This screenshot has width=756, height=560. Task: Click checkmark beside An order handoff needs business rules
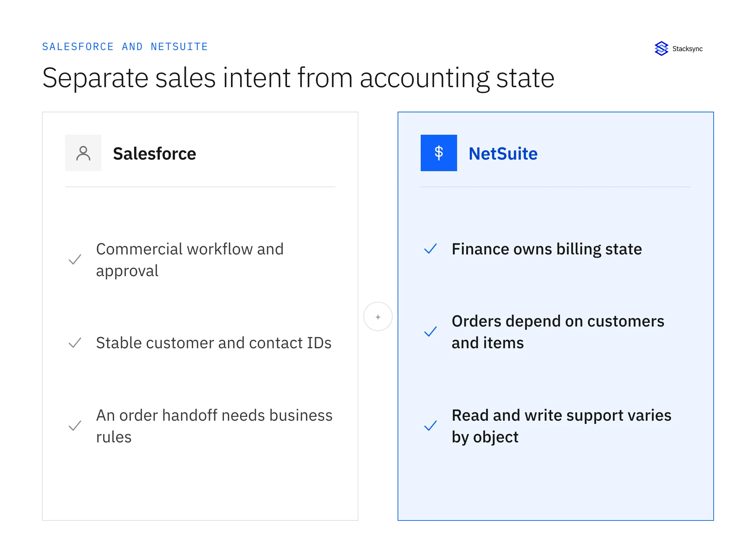(x=75, y=426)
